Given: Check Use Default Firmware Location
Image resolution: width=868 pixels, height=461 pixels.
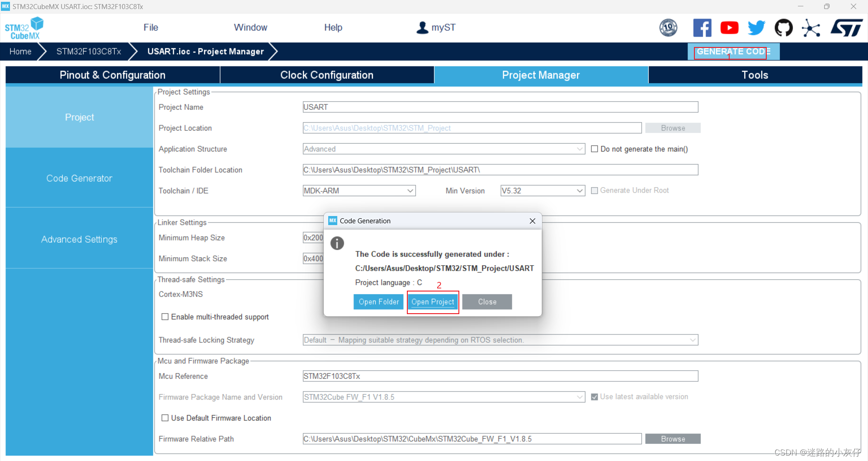Looking at the screenshot, I should point(165,418).
